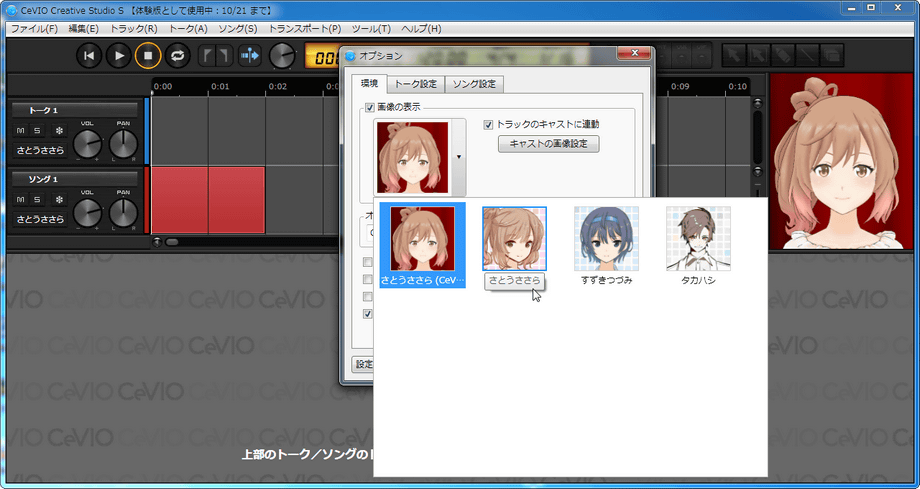Click the return-to-start transport button
The height and width of the screenshot is (489, 920).
(x=89, y=56)
